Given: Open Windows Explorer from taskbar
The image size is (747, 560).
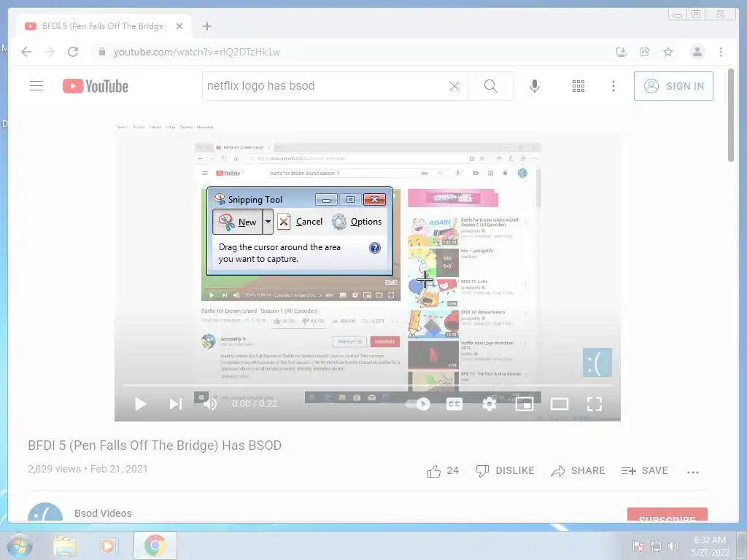Looking at the screenshot, I should 65,545.
